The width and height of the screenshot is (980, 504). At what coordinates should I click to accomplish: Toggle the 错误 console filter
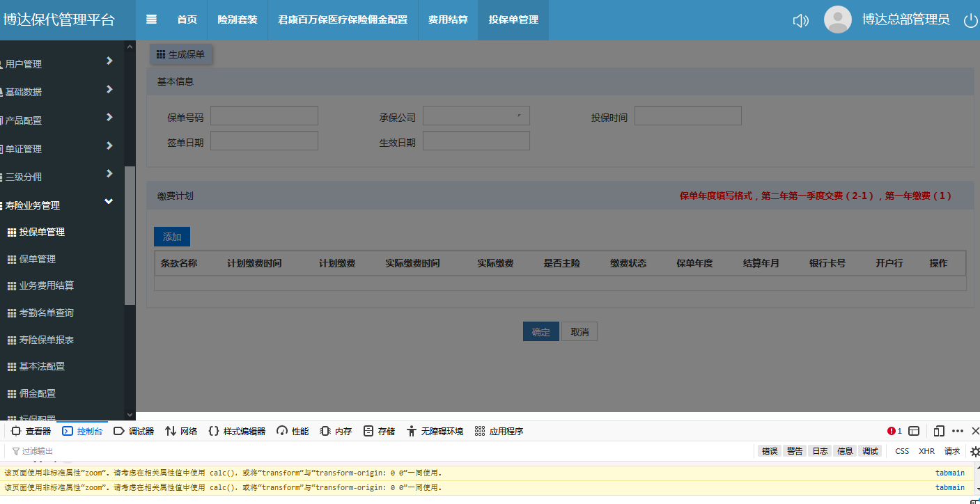[x=770, y=451]
